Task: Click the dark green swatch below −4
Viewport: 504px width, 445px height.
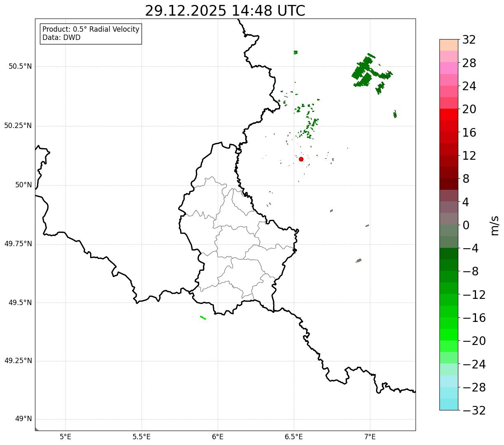Action: click(x=449, y=254)
